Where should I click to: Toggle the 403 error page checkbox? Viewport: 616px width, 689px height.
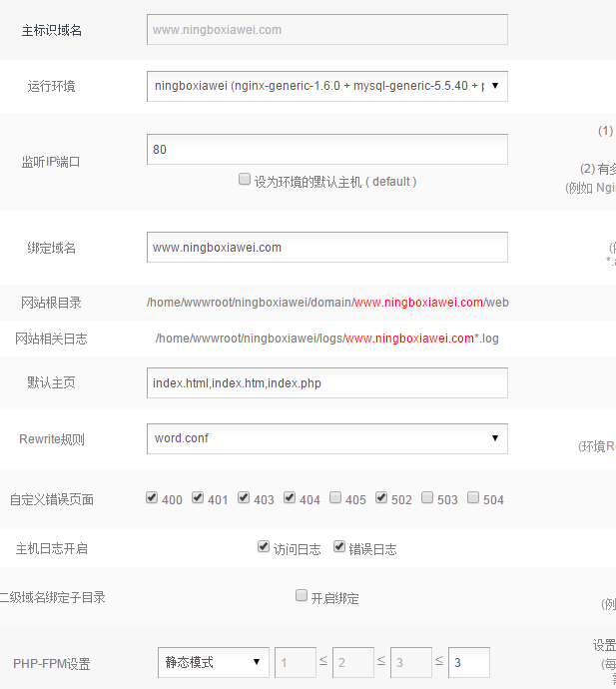(244, 498)
